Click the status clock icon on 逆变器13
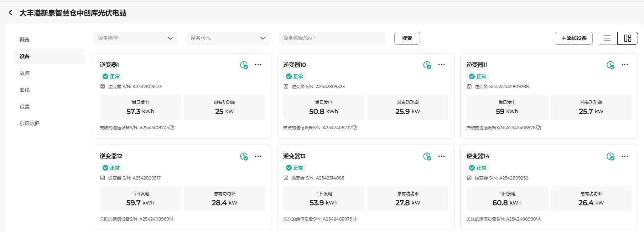This screenshot has width=644, height=232. [427, 156]
